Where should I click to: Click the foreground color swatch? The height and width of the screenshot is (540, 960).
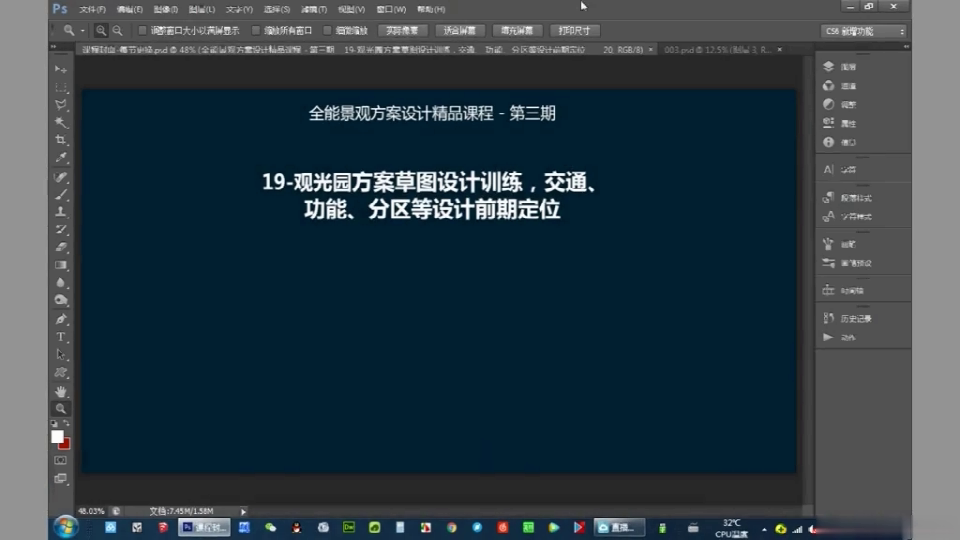click(x=58, y=436)
